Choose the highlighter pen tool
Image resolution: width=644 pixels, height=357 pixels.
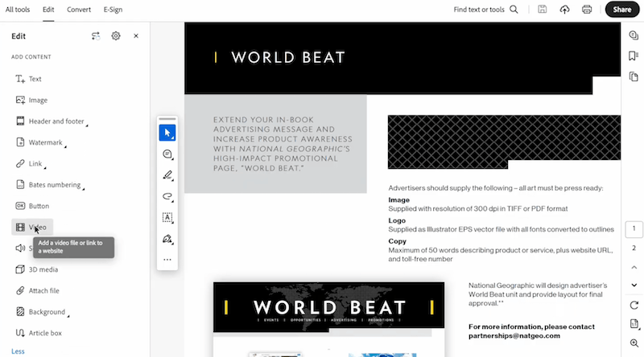click(167, 175)
